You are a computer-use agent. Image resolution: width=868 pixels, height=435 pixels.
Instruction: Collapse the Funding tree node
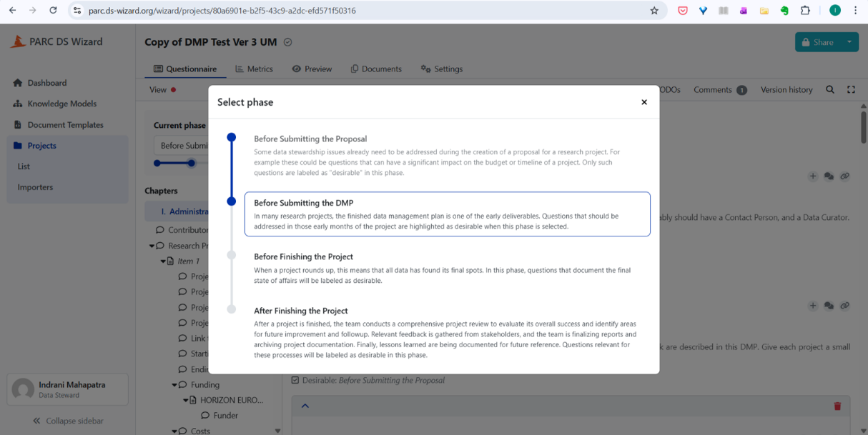point(174,385)
